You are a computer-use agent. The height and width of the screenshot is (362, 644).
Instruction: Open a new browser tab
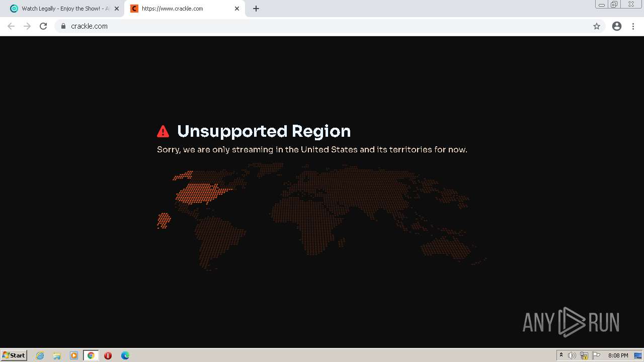256,9
